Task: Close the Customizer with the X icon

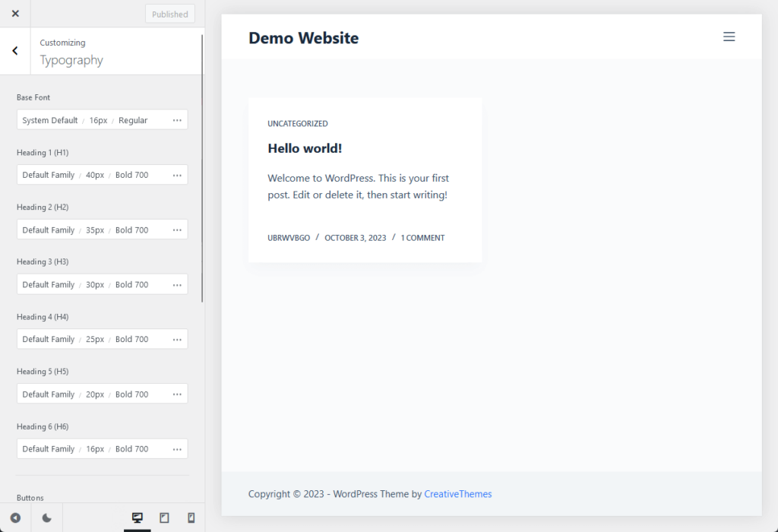Action: 15,14
